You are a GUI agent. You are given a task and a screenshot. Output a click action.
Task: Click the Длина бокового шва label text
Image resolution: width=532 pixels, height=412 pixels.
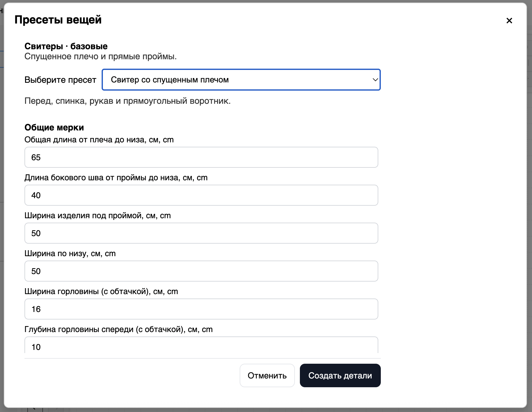click(116, 178)
